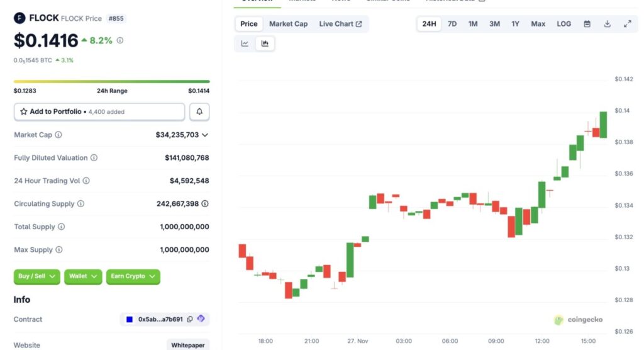Open the Earn Crypto dropdown

point(133,276)
